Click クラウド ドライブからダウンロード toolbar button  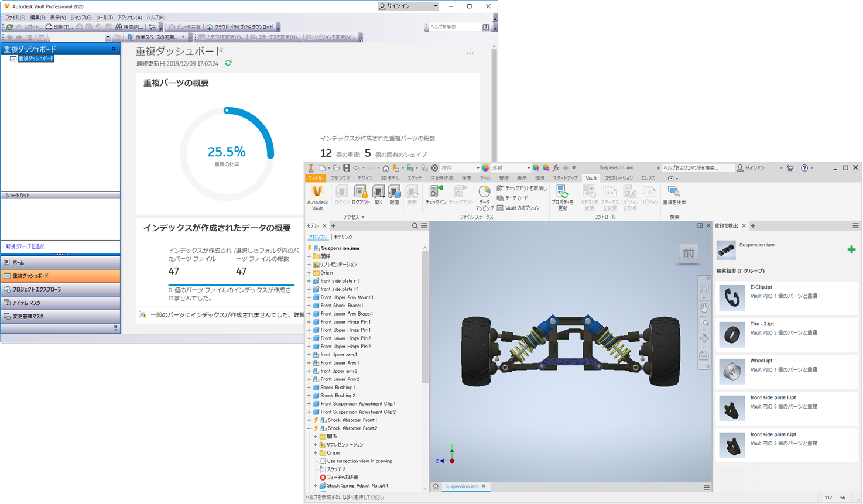click(x=240, y=27)
